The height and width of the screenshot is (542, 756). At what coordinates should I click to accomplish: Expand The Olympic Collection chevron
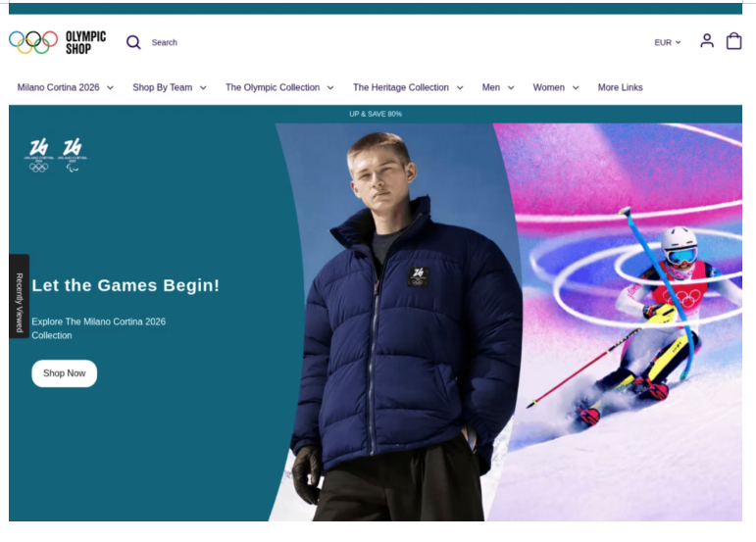click(x=330, y=87)
